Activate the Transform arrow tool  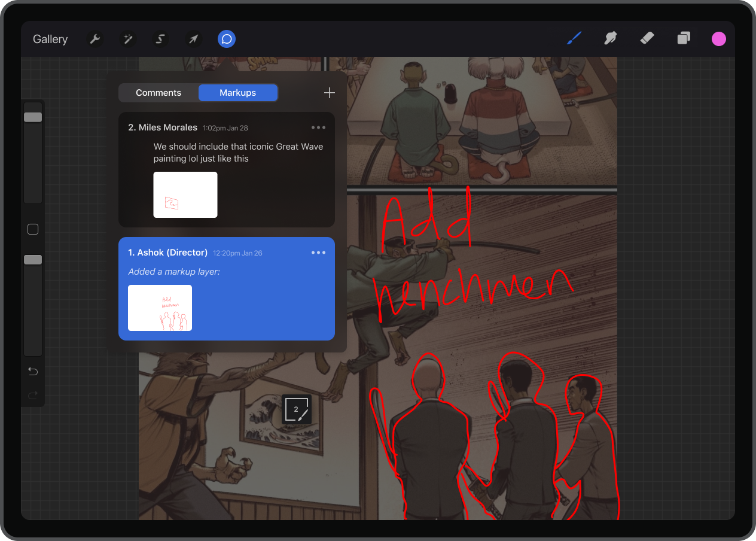point(193,39)
